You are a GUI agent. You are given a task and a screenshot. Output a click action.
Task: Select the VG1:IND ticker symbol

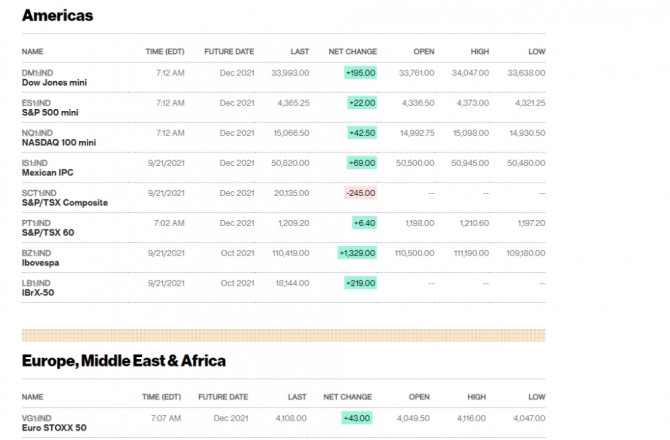36,417
